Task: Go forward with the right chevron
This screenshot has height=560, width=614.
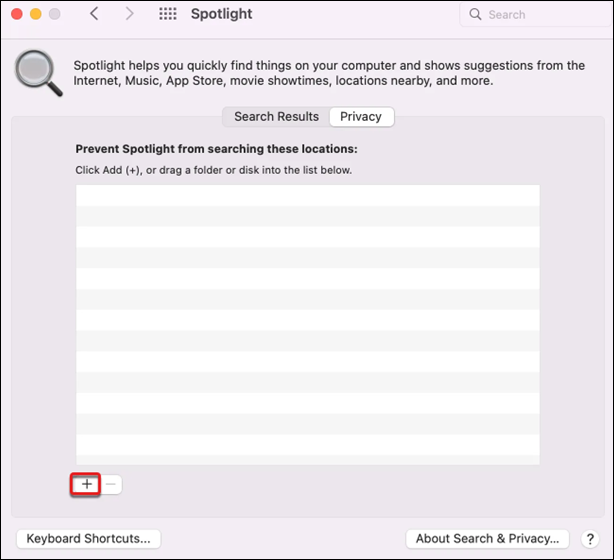Action: [x=130, y=14]
